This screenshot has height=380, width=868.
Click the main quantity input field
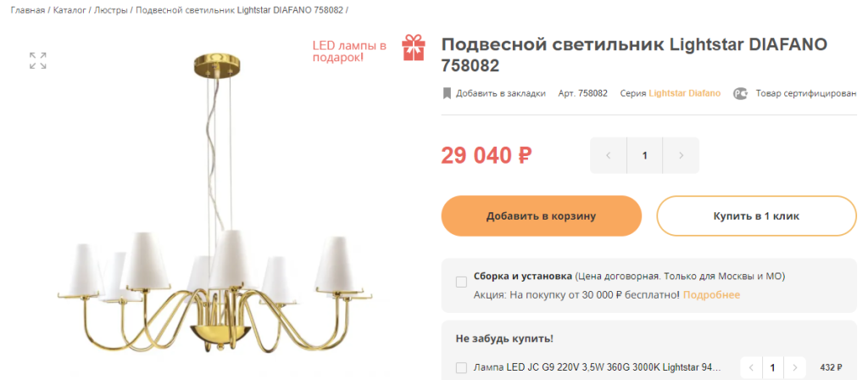click(x=645, y=156)
